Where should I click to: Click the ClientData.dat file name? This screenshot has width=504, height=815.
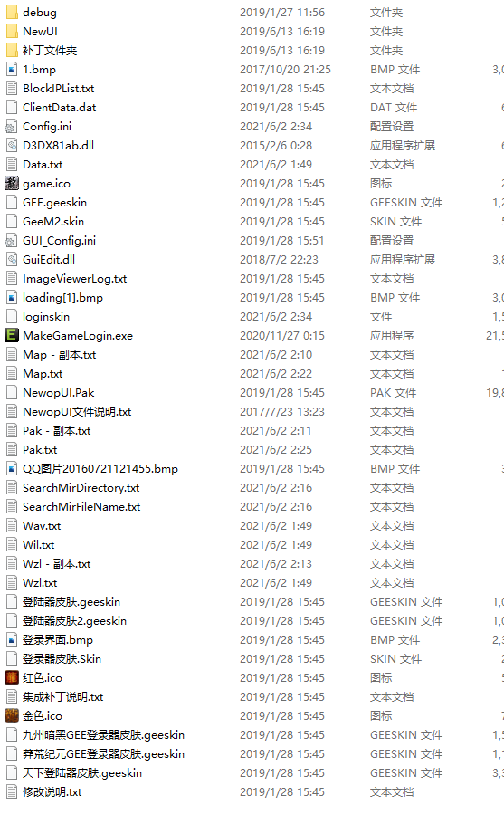59,107
